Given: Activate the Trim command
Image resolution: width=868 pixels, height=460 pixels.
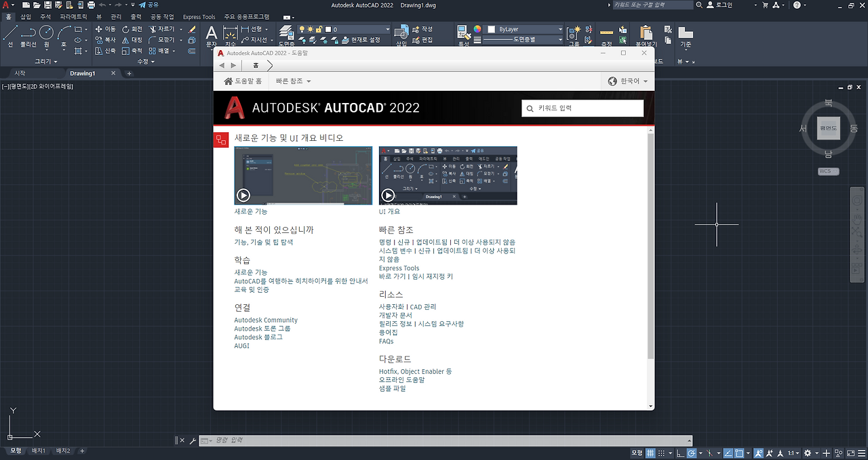Looking at the screenshot, I should [163, 29].
